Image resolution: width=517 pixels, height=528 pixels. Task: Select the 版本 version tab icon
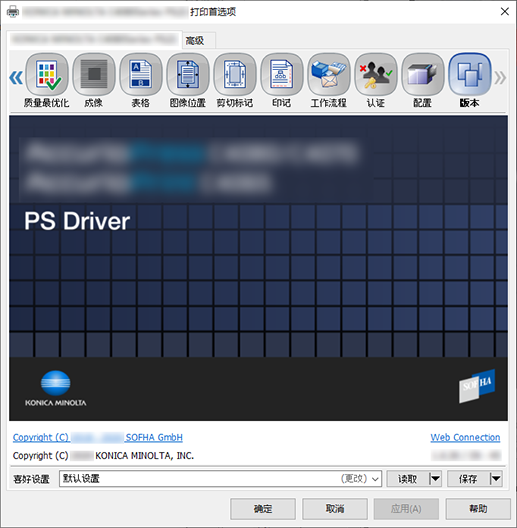(x=470, y=75)
